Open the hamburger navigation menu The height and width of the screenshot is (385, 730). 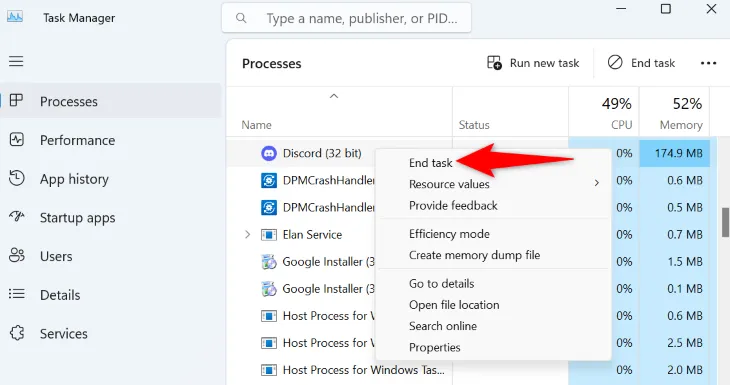(x=16, y=61)
